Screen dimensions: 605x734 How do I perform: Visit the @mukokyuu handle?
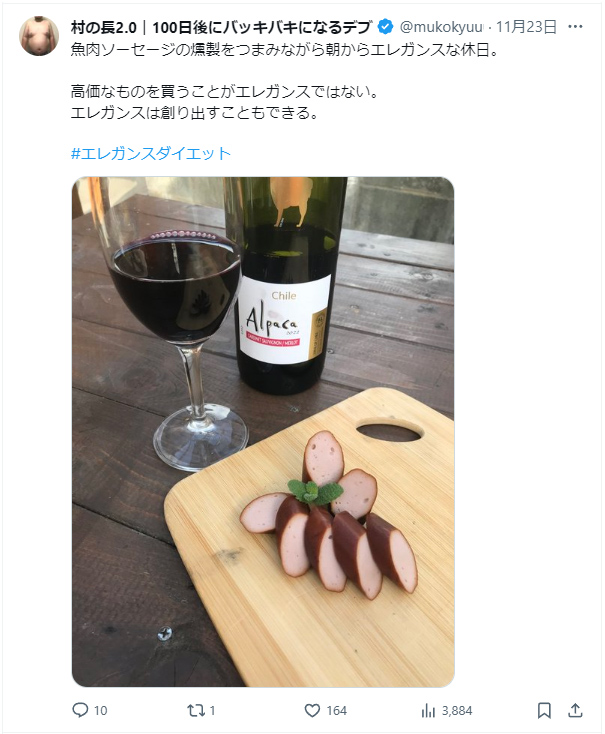(x=441, y=27)
